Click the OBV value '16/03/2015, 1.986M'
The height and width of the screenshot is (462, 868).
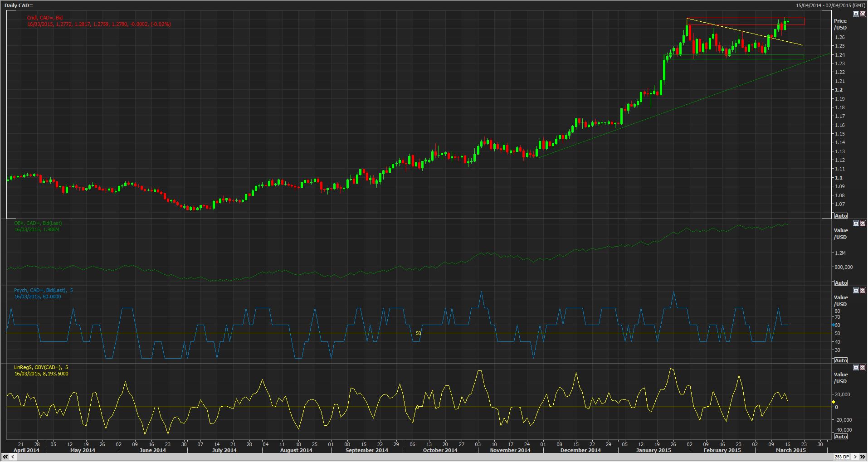tap(37, 229)
